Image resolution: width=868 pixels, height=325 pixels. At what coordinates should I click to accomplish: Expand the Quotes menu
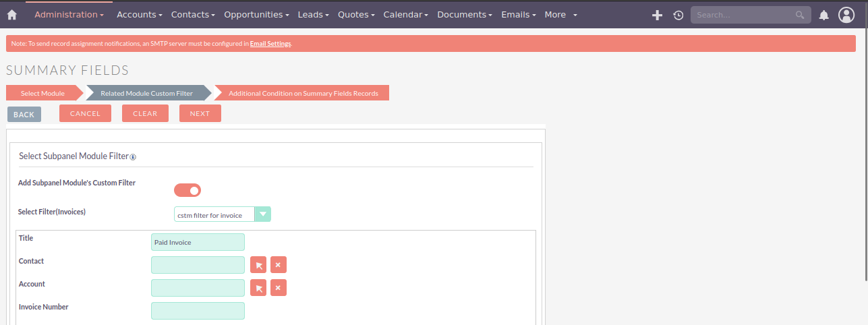click(x=356, y=15)
